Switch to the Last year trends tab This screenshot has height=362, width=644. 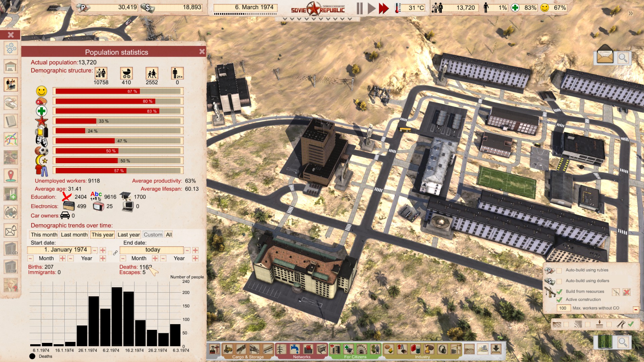(128, 235)
